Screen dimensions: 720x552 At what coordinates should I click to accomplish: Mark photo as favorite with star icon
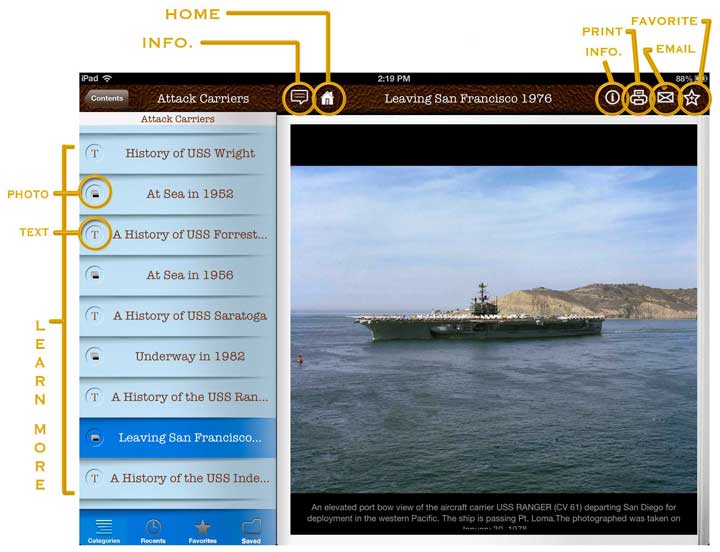pos(692,98)
